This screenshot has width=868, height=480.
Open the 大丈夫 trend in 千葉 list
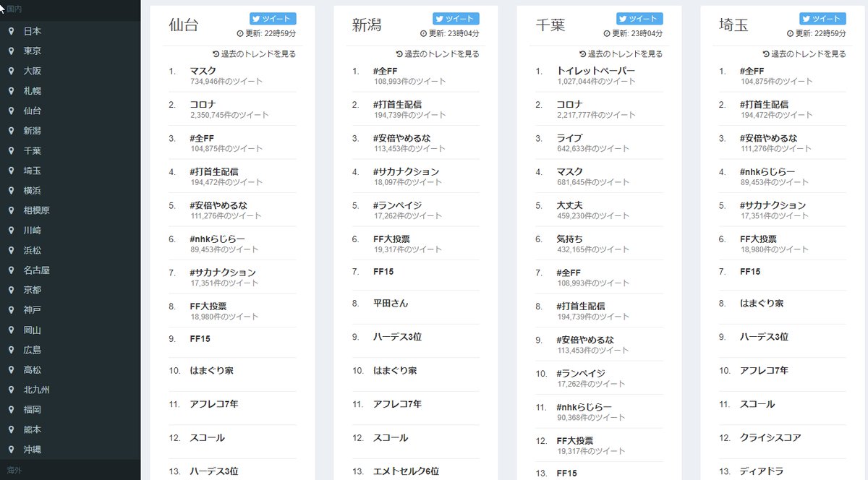570,205
